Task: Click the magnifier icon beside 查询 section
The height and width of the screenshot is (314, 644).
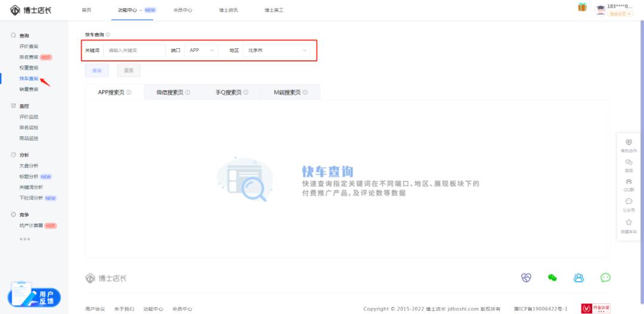Action: (x=14, y=36)
